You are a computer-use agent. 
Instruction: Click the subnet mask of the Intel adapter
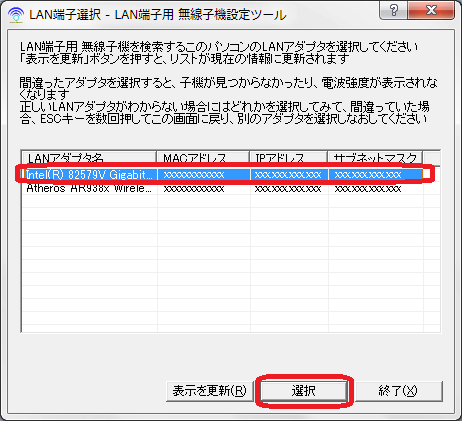[x=368, y=175]
